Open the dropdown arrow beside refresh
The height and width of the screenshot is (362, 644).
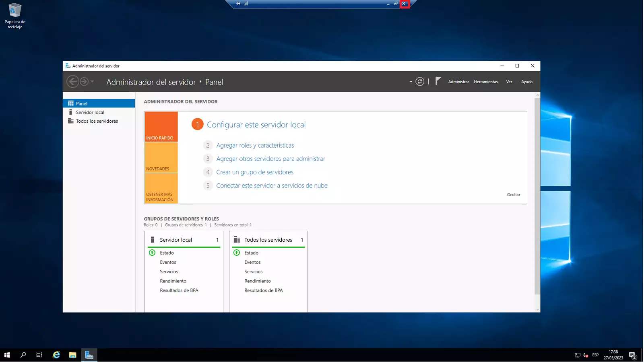click(411, 82)
